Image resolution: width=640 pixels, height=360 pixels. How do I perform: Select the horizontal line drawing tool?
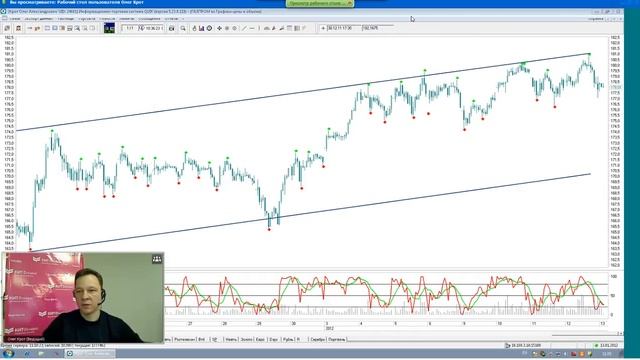(x=252, y=28)
